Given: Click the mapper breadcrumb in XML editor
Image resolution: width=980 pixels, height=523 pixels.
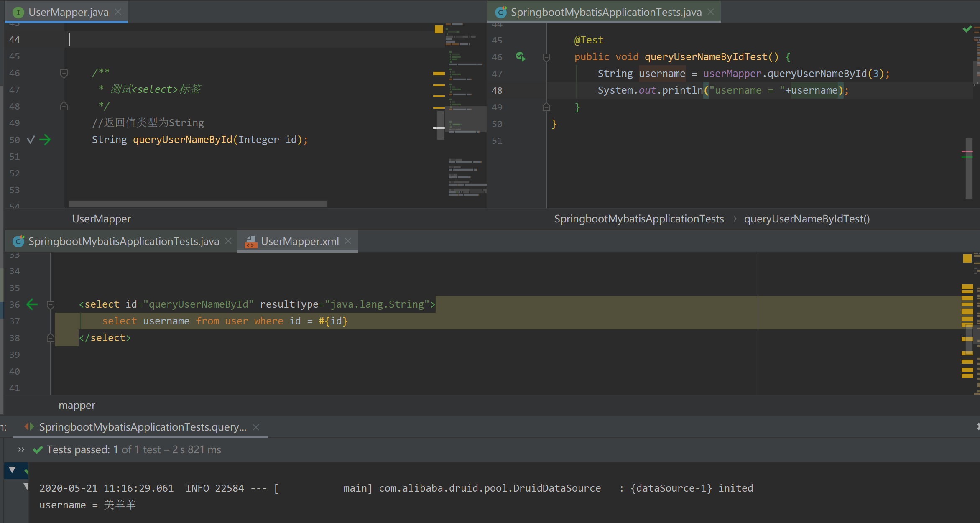Looking at the screenshot, I should click(77, 405).
